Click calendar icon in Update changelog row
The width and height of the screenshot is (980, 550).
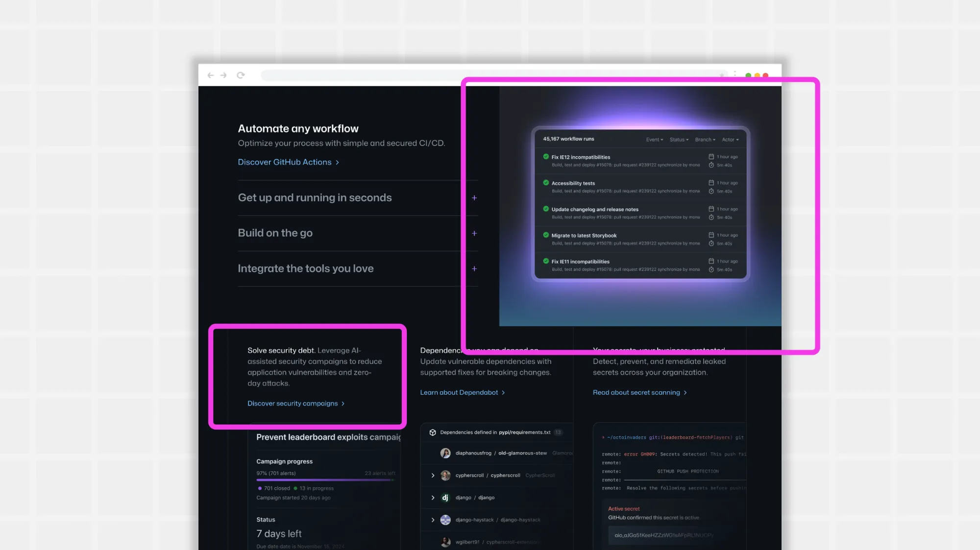[x=711, y=209]
